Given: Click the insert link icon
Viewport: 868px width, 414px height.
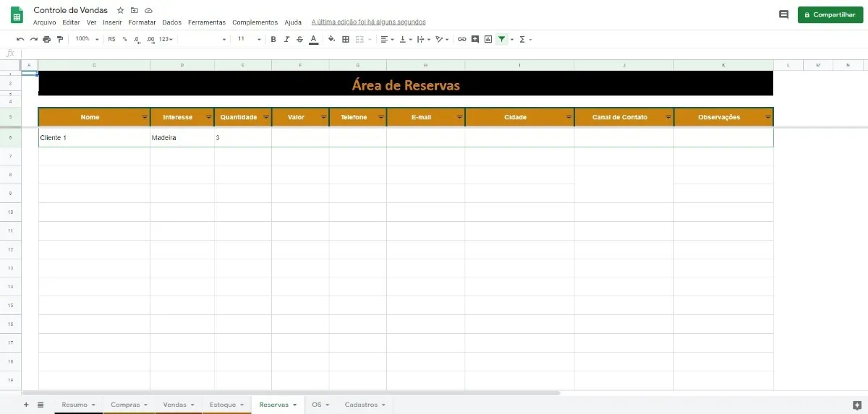Looking at the screenshot, I should tap(462, 39).
